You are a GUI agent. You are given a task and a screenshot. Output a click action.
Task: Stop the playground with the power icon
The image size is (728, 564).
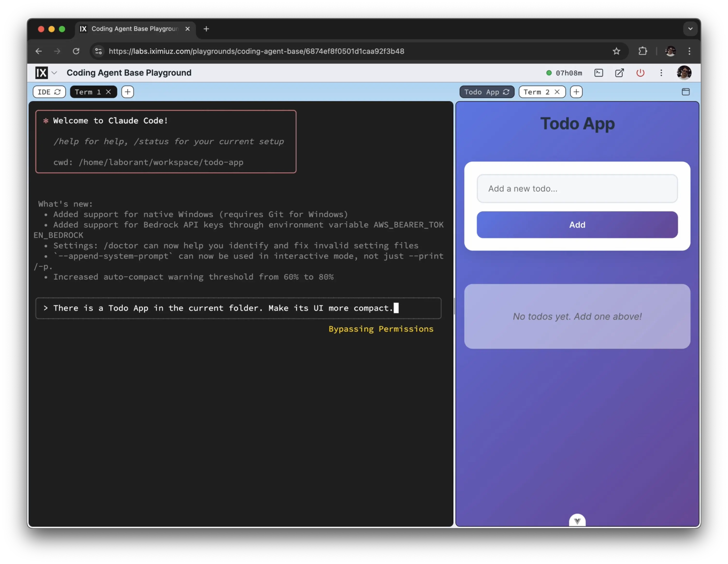pos(640,73)
